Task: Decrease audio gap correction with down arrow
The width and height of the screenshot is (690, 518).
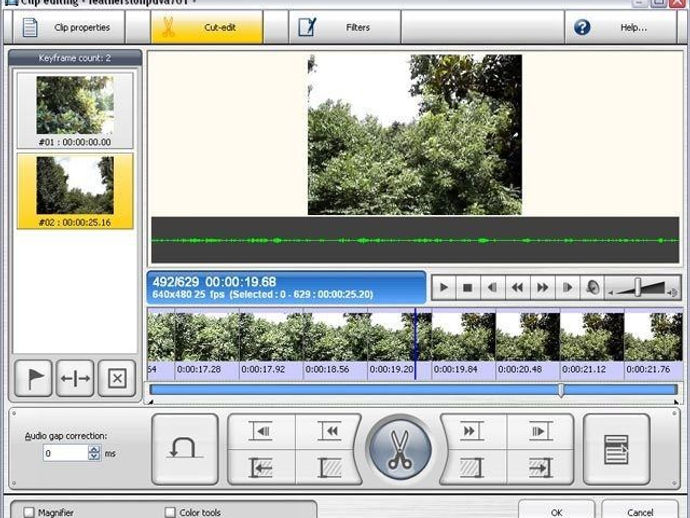Action: pos(94,456)
